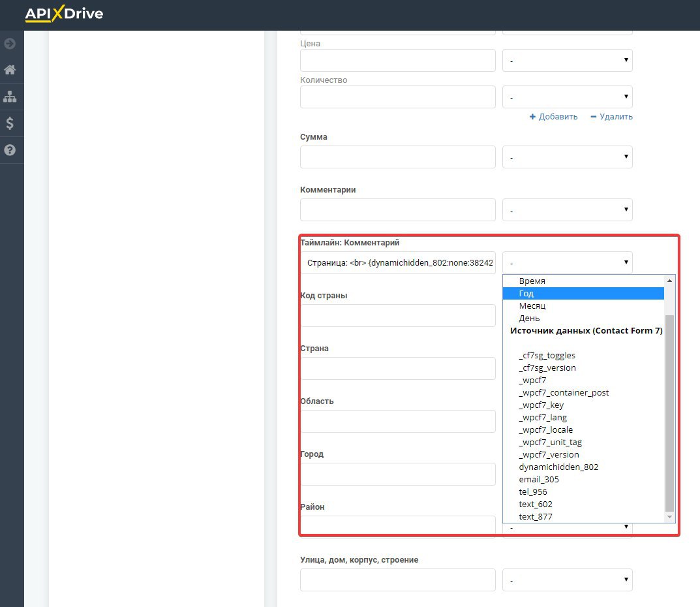
Task: Open dropdown for Улица, дом, корпус, строение
Action: coord(567,580)
